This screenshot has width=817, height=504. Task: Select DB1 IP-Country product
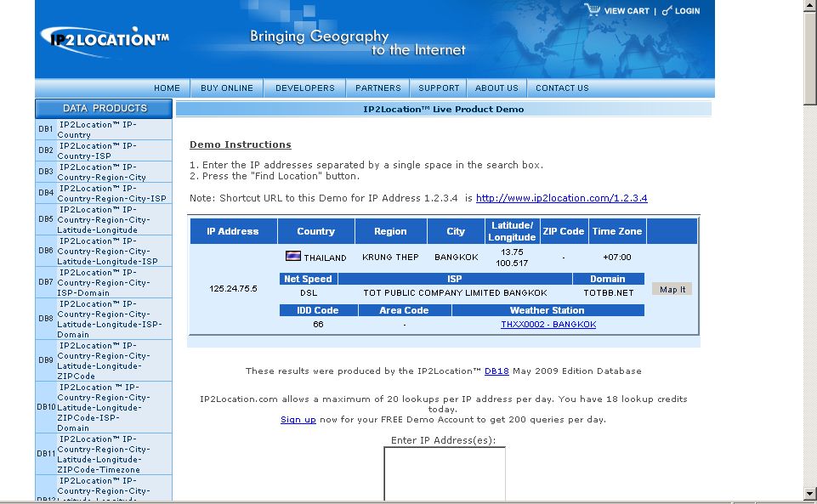click(104, 130)
